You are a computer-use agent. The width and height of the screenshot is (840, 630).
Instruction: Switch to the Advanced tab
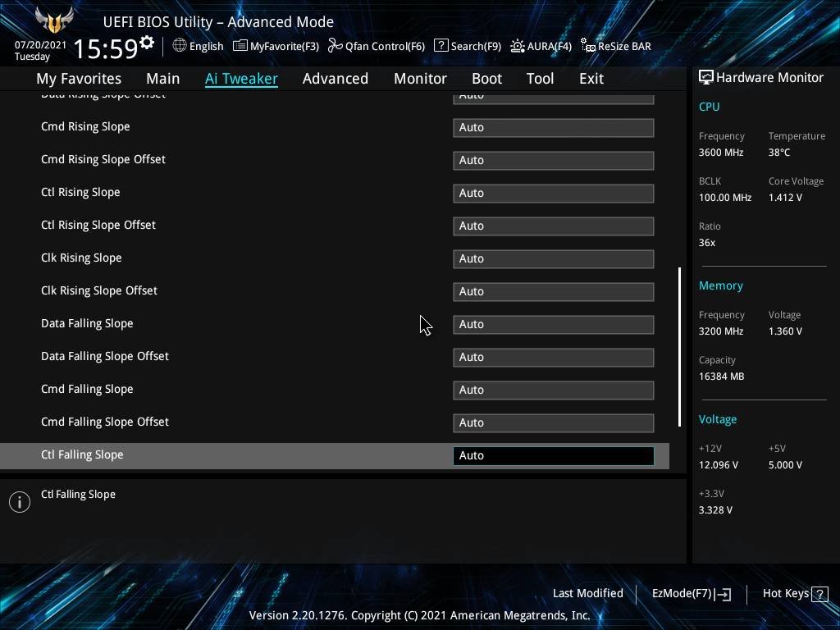(x=335, y=79)
